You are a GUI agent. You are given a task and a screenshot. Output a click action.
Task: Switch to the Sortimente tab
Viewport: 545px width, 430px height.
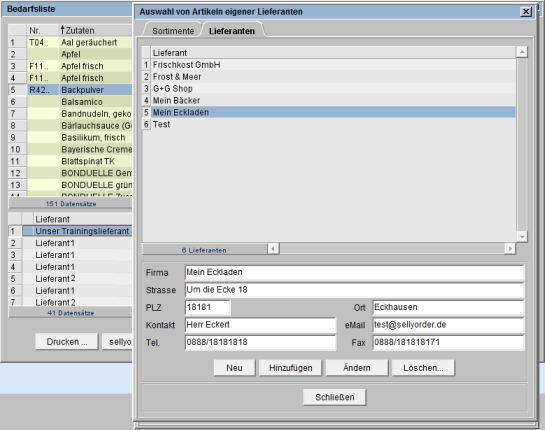tap(173, 31)
